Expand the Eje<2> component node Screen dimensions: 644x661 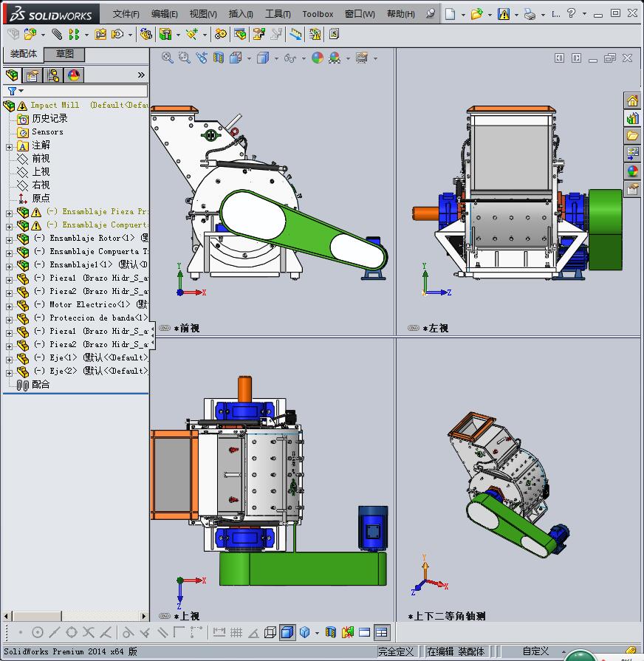point(9,373)
